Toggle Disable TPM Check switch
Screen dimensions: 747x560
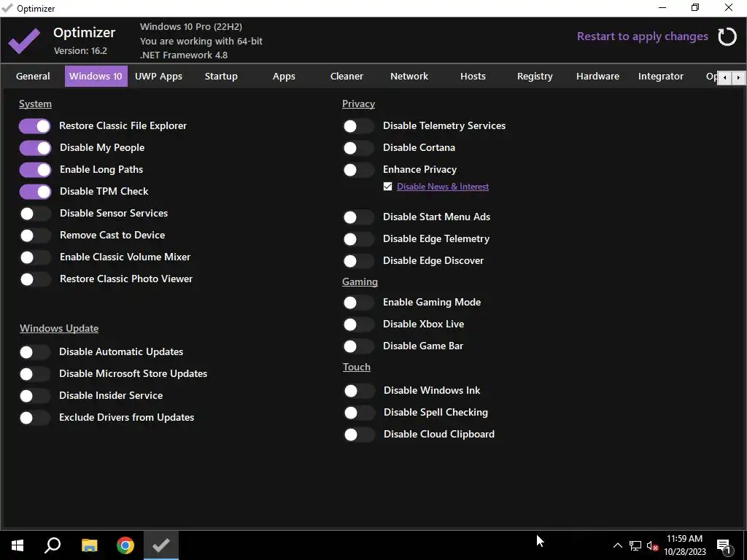(x=35, y=192)
